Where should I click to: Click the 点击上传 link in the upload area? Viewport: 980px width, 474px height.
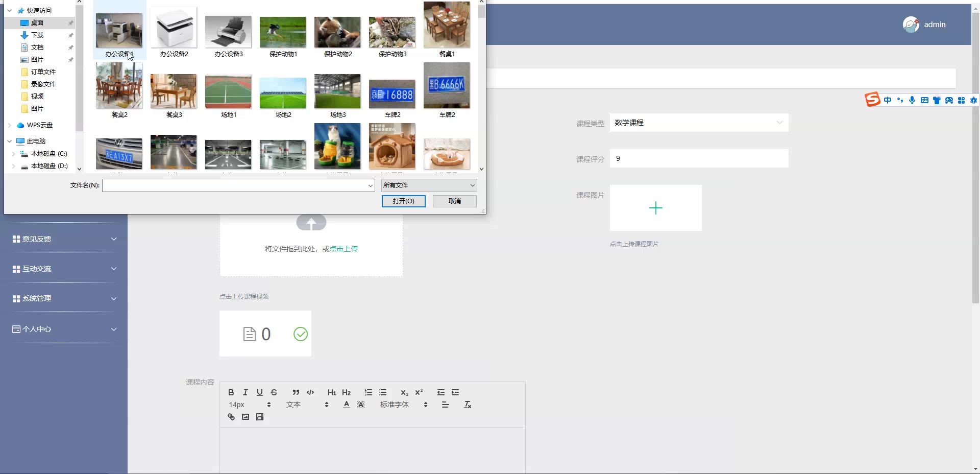pyautogui.click(x=344, y=249)
